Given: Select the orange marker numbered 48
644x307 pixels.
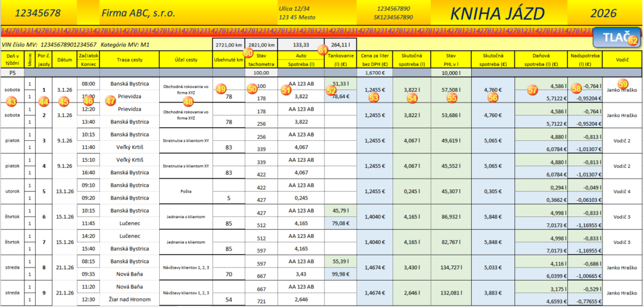Looking at the screenshot, I should (188, 101).
